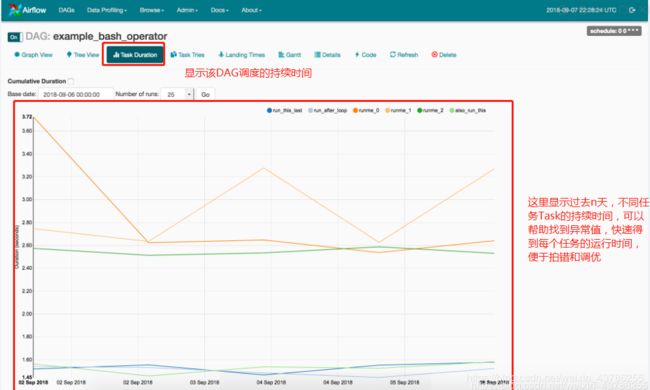650x390 pixels.
Task: Click the UTC time display
Action: (581, 10)
